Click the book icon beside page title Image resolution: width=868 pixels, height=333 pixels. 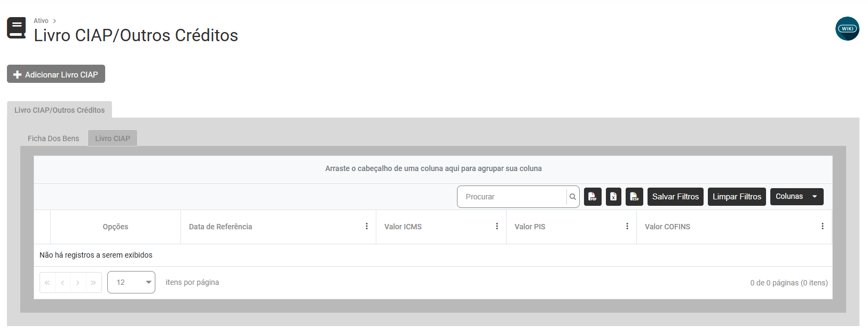17,28
